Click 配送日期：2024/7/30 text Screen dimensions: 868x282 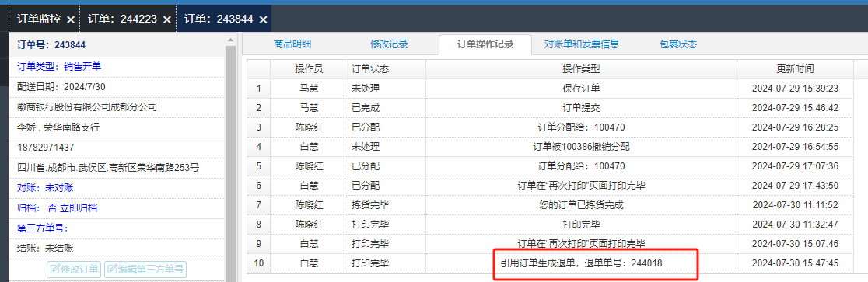[x=61, y=87]
